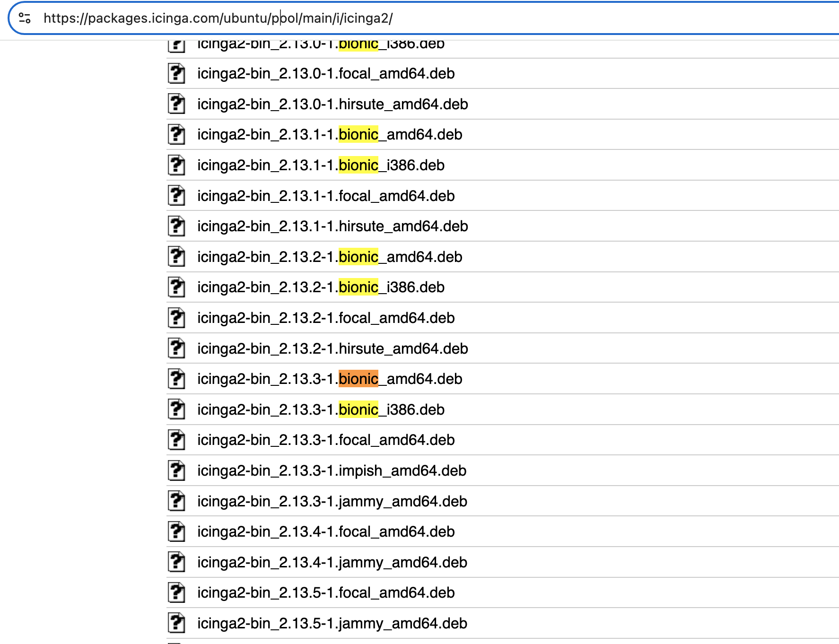Click file icon beside icinga2-bin_2.13.1-1.focal_amd64.deb
839x644 pixels.
pos(176,196)
